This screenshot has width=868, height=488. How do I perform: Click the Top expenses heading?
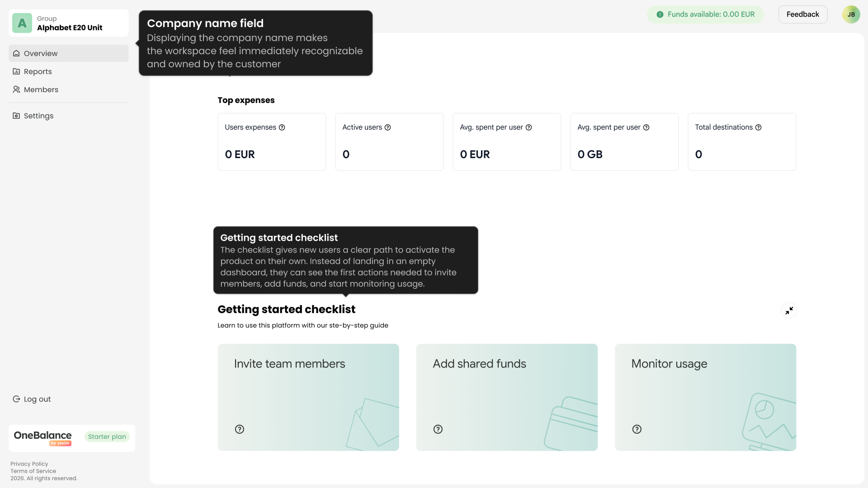[246, 100]
